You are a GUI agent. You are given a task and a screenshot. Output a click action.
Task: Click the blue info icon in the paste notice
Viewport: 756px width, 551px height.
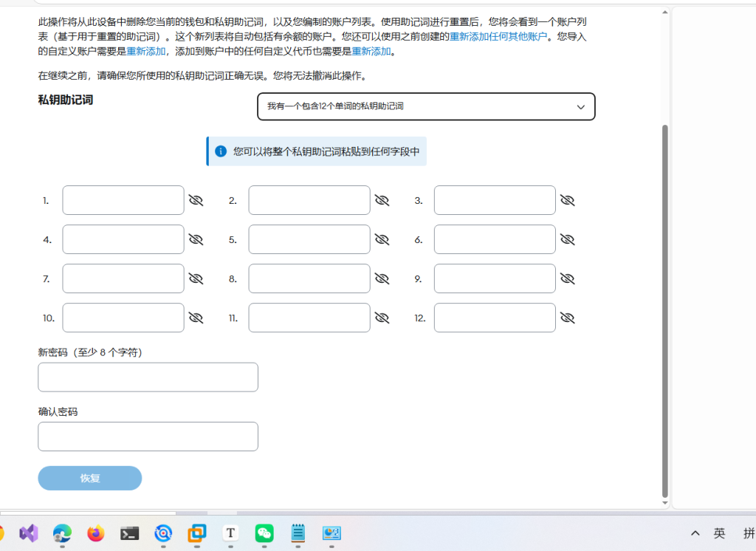[220, 151]
